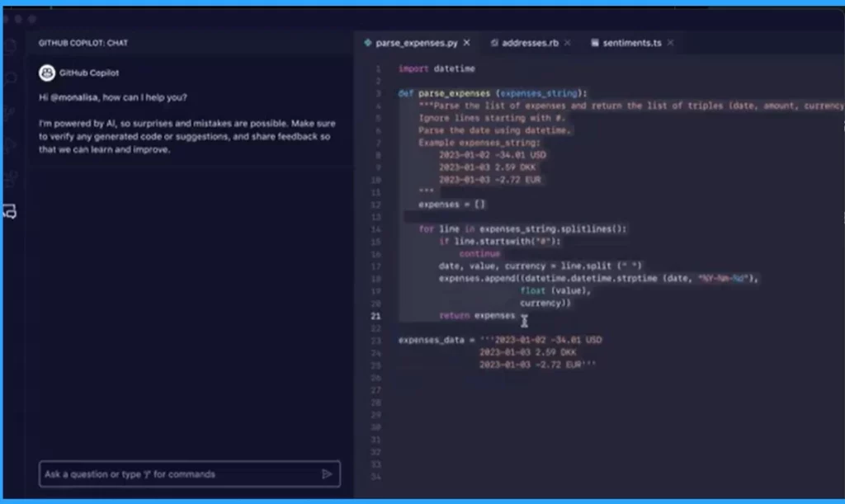Click the Python file icon on parse_expenses.py tab
845x504 pixels.
pyautogui.click(x=367, y=43)
